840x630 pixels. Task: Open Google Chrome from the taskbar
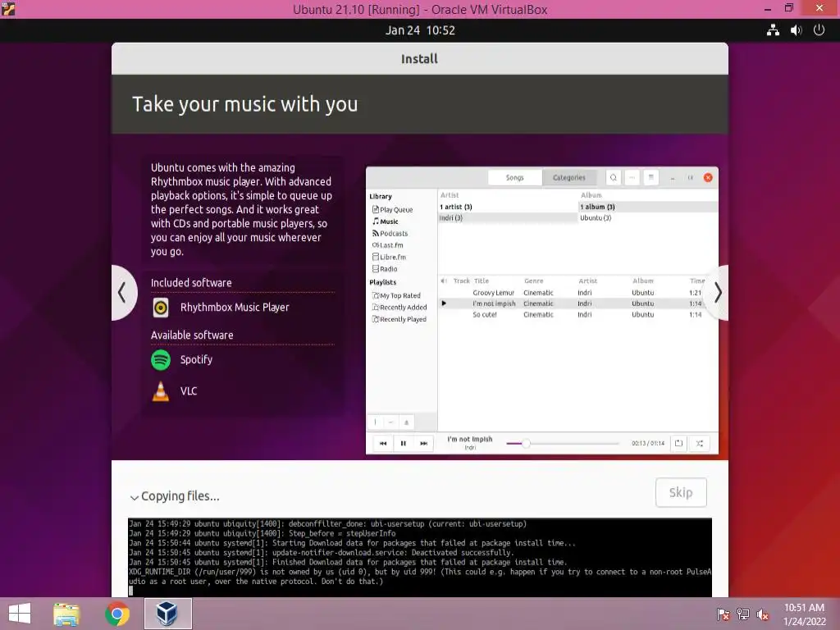[116, 614]
